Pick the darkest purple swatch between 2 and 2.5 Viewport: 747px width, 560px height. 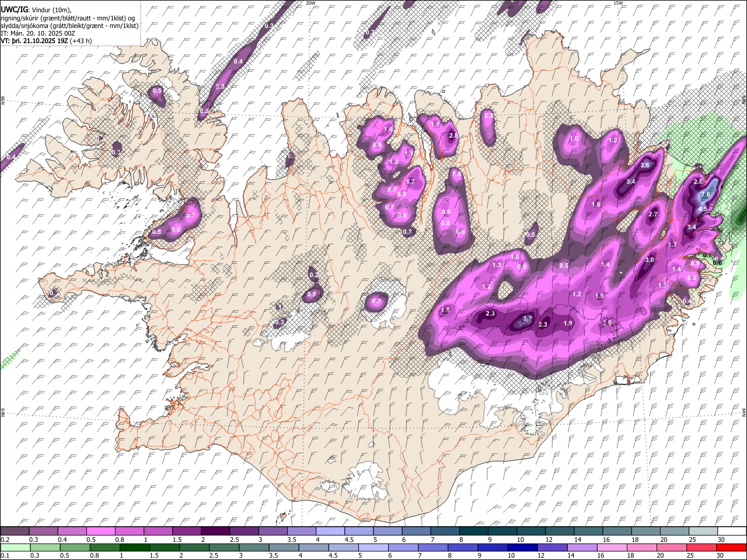[x=215, y=531]
